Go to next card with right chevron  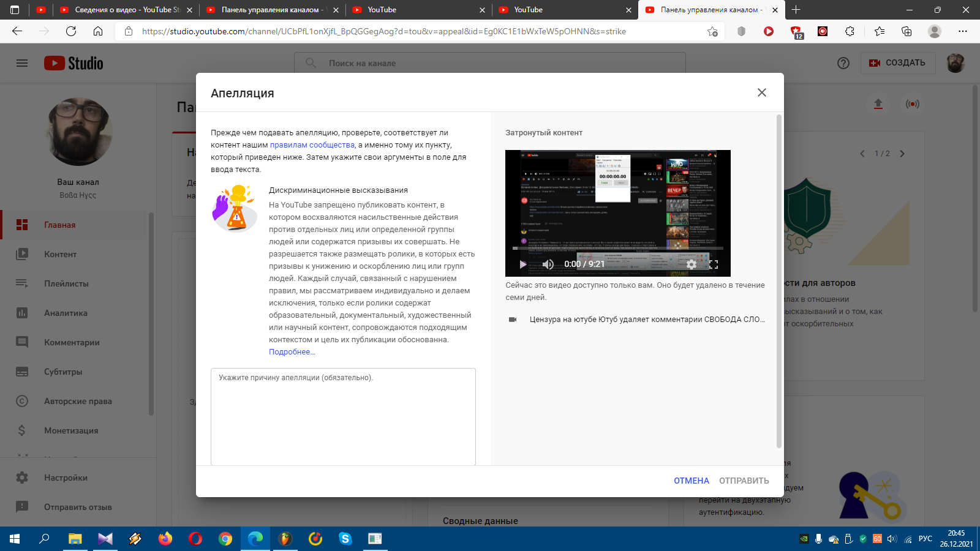coord(902,154)
